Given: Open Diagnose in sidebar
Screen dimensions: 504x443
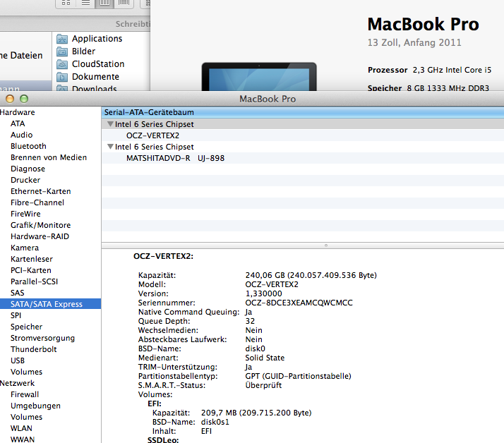Looking at the screenshot, I should coord(28,169).
